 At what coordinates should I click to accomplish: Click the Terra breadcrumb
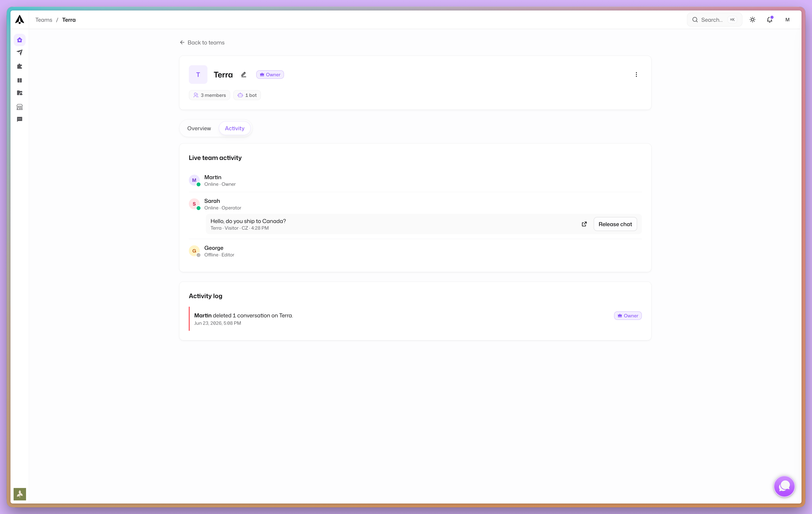pyautogui.click(x=69, y=20)
